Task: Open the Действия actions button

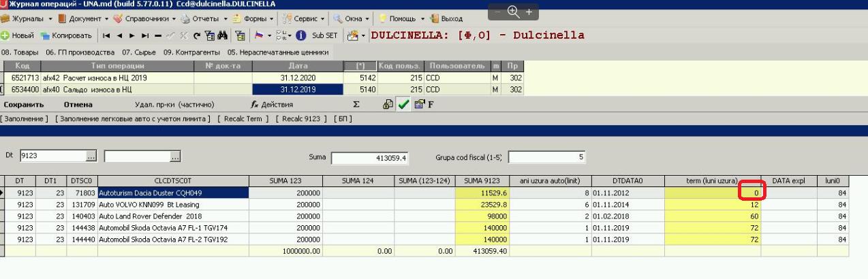Action: coord(272,105)
